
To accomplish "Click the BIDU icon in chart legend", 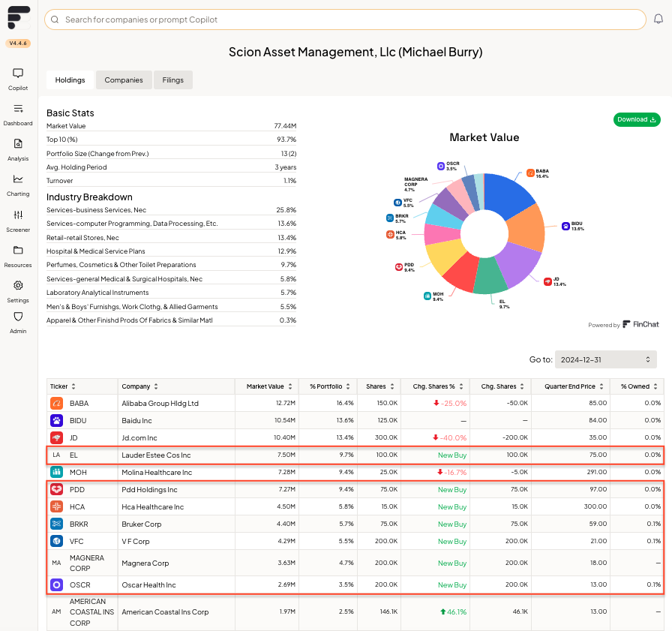I will [x=565, y=226].
